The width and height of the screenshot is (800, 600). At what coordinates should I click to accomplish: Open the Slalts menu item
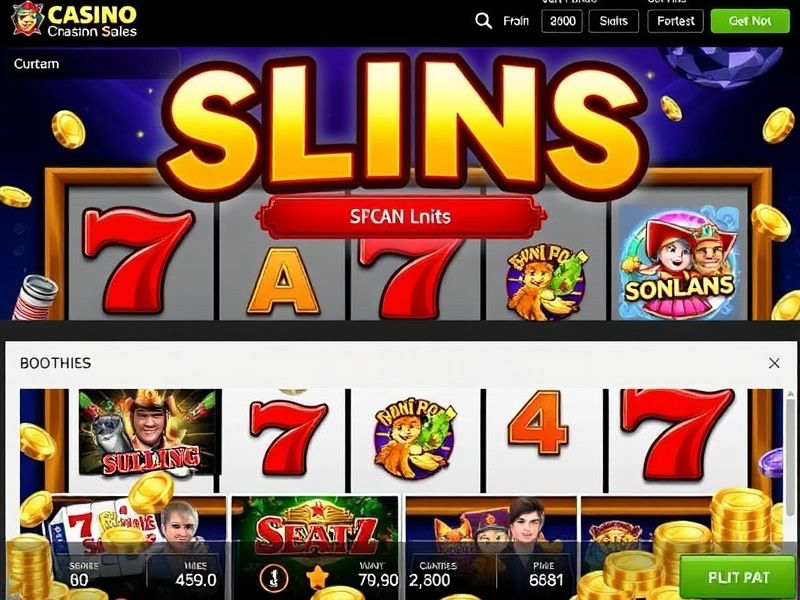click(x=613, y=21)
